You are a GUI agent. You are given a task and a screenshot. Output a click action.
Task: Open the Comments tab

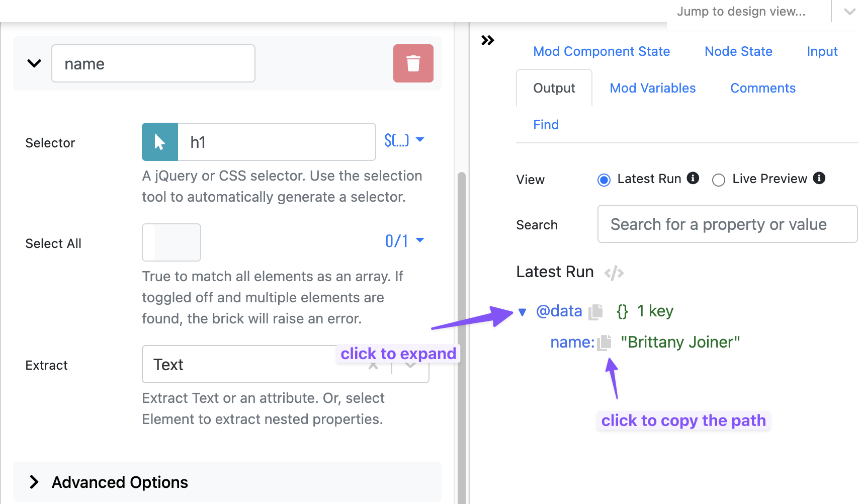pyautogui.click(x=762, y=88)
